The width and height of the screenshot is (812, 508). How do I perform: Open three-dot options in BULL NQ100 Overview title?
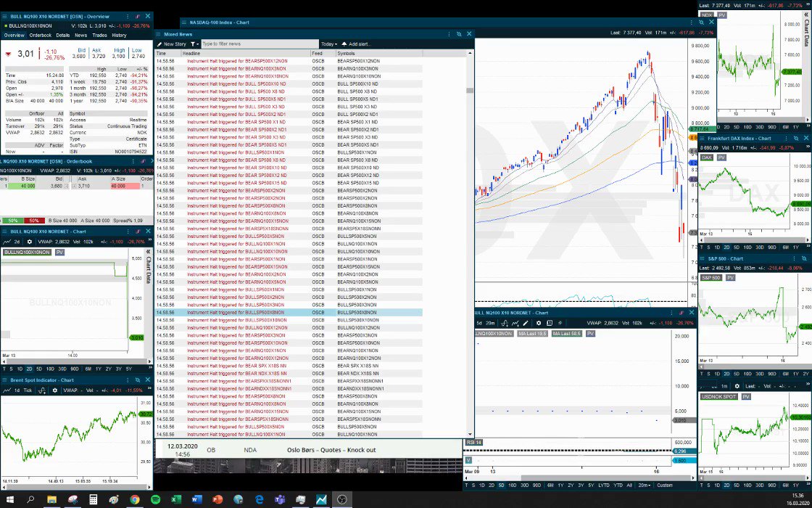click(x=128, y=17)
